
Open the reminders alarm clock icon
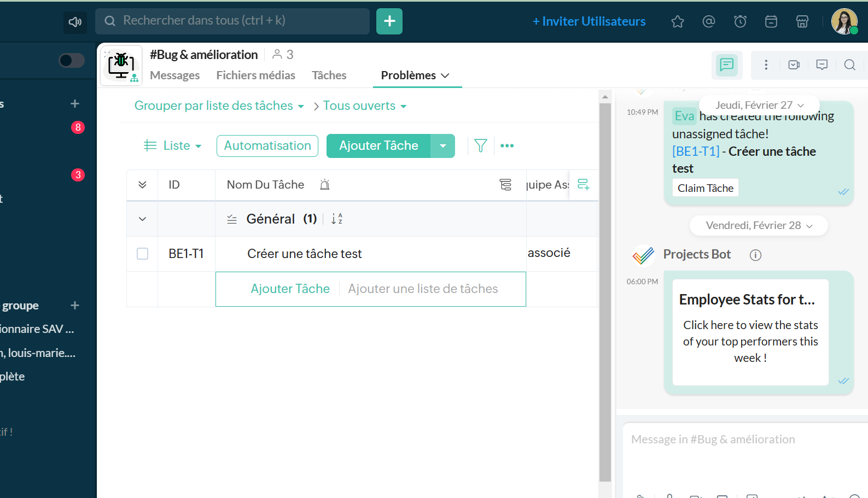740,21
